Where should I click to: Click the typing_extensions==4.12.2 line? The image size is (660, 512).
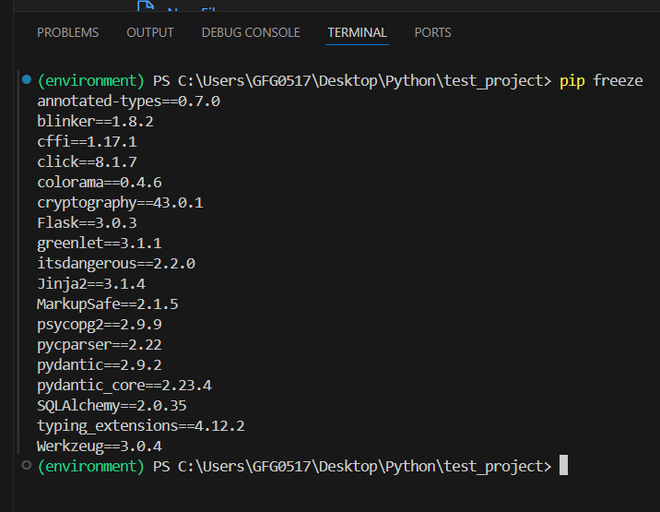click(x=141, y=425)
